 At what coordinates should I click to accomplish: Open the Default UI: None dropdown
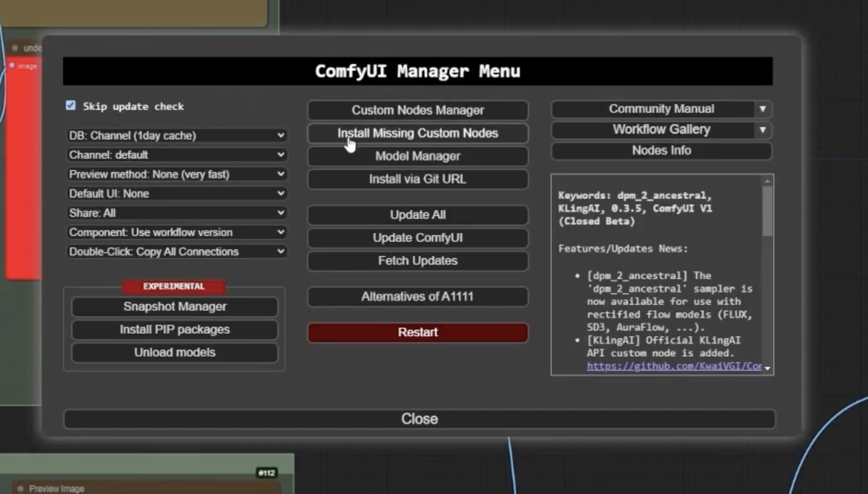176,193
